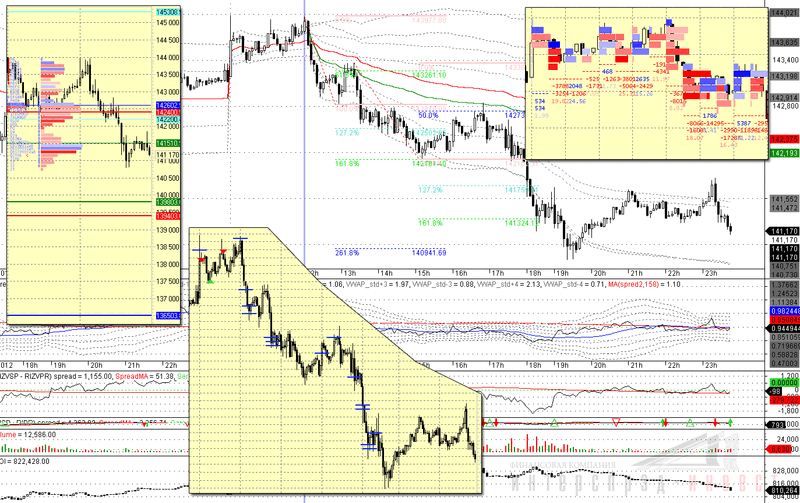Select the 144,021 price tag on right axis
This screenshot has height=503, width=800.
[784, 13]
